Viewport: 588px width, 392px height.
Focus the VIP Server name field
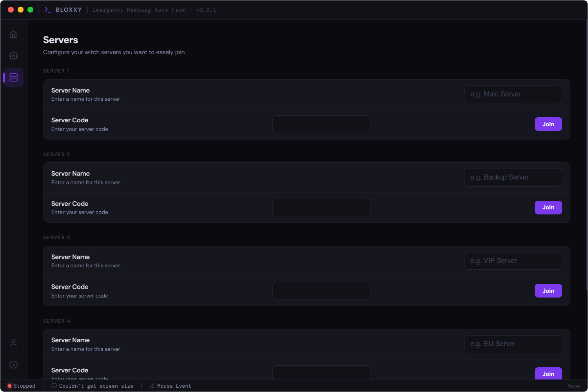[x=513, y=261]
